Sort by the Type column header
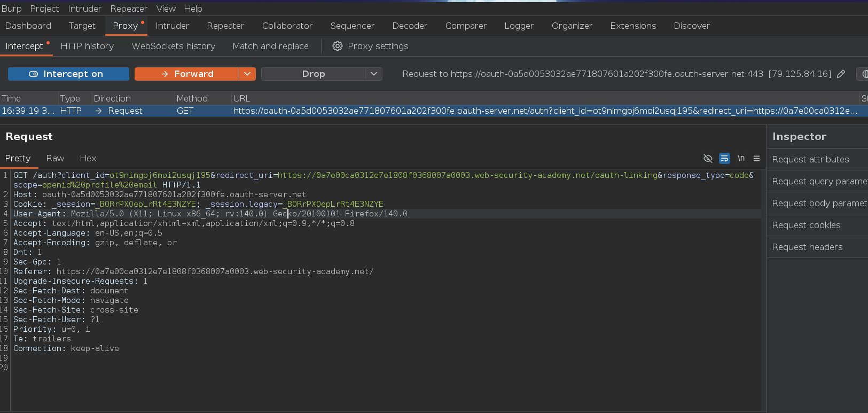The image size is (868, 413). click(x=75, y=98)
